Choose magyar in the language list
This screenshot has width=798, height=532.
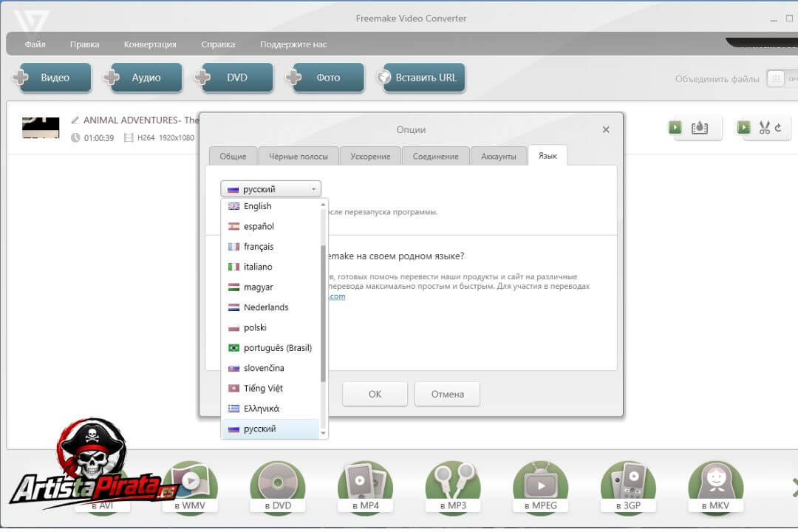point(271,287)
